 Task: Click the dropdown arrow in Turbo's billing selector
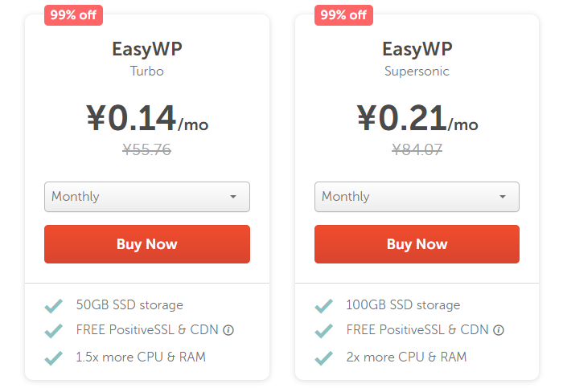pos(233,197)
